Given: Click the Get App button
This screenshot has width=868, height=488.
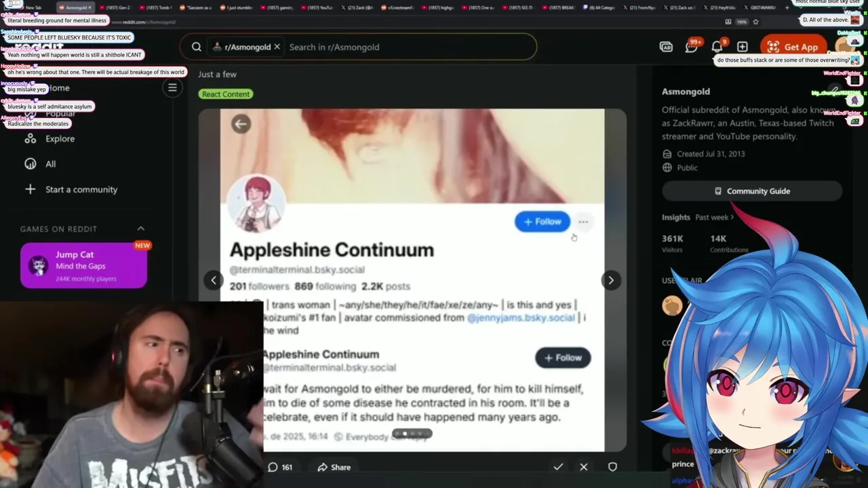Looking at the screenshot, I should click(x=792, y=47).
